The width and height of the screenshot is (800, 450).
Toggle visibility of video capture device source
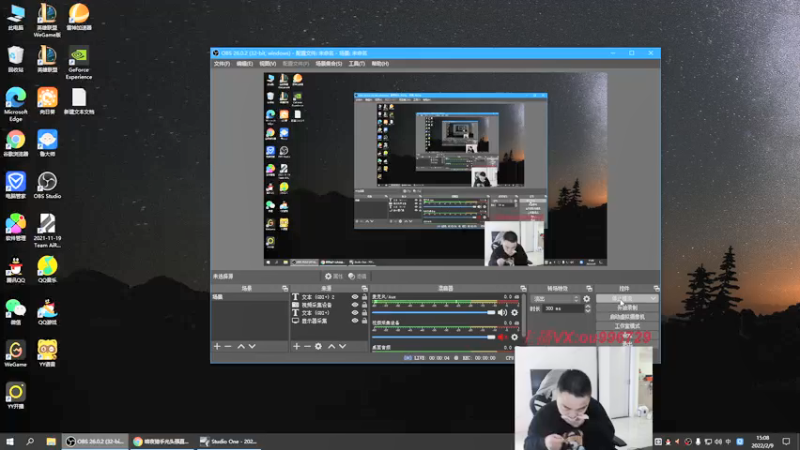coord(355,305)
